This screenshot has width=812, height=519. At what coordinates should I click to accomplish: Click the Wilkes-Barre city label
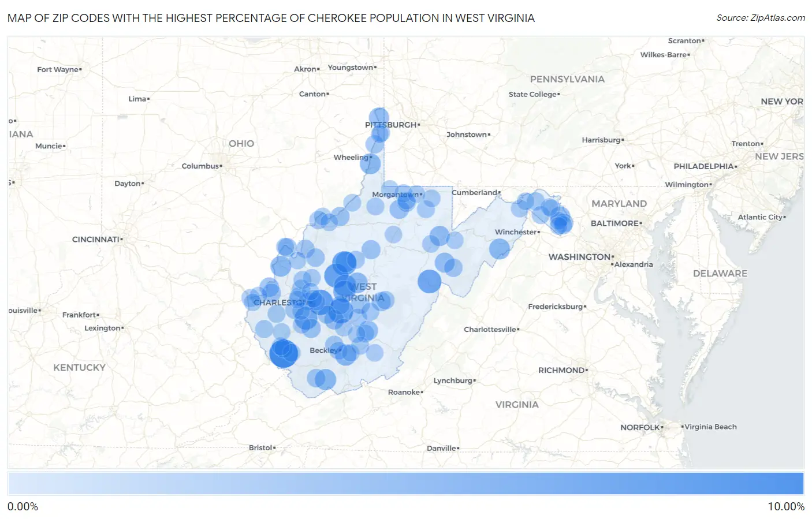[x=664, y=55]
